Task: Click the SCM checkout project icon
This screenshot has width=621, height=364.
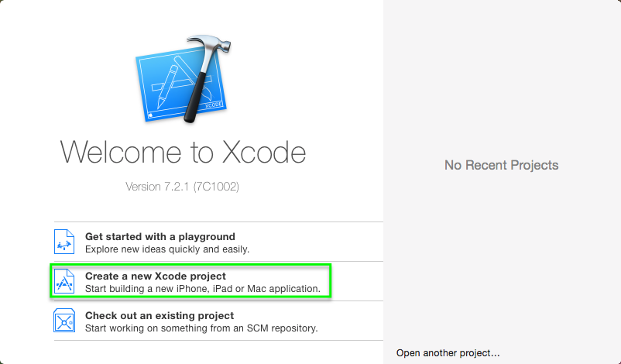Action: [64, 321]
